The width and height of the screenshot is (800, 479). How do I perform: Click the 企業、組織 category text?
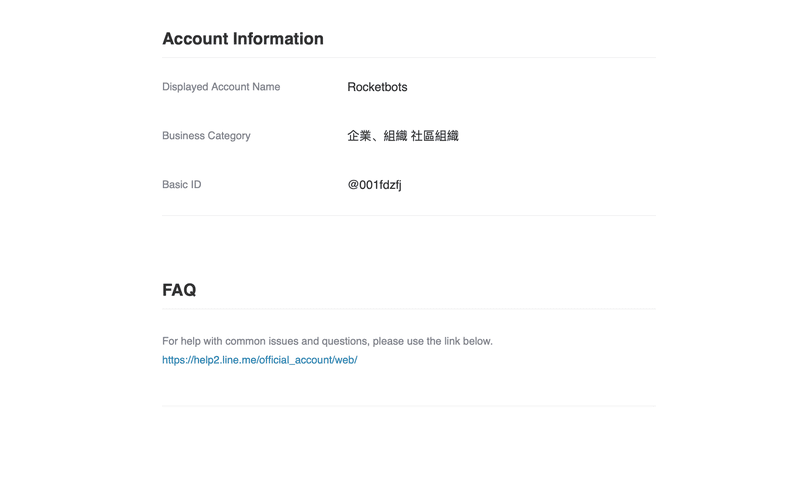(376, 136)
